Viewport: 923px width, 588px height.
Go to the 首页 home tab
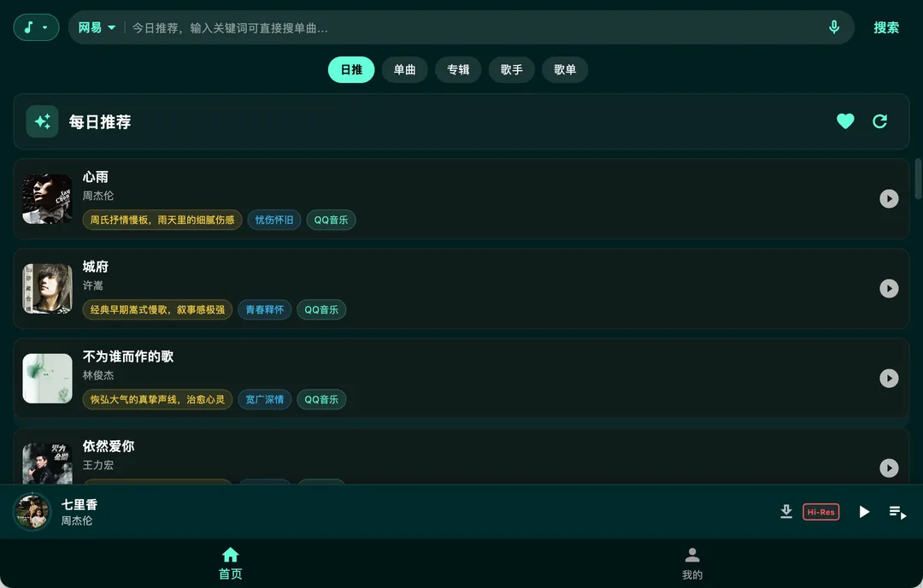tap(230, 563)
